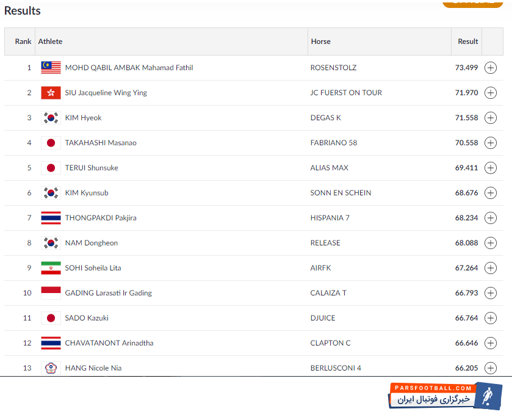
Task: Expand details for ROSENSTOLZ result row
Action: (x=490, y=68)
